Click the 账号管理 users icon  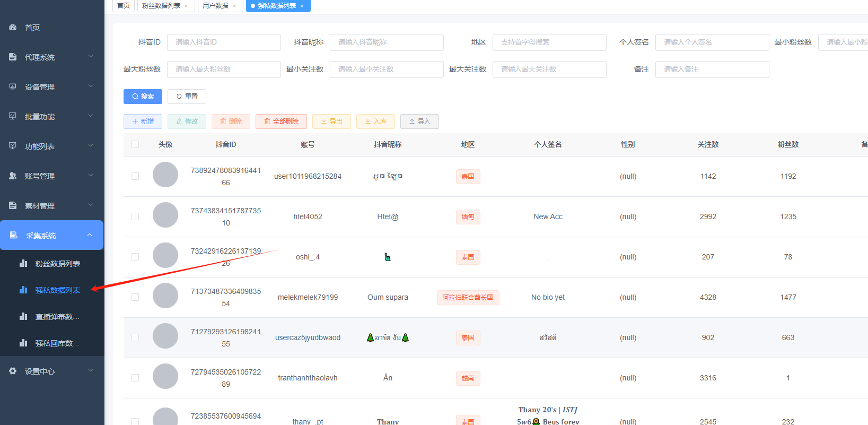click(13, 176)
